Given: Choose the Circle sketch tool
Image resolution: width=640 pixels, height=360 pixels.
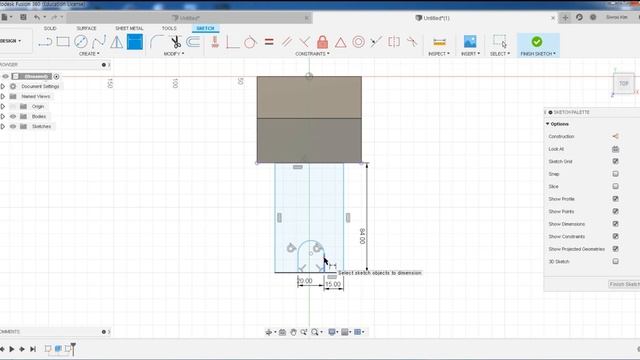Looking at the screenshot, I should point(81,42).
